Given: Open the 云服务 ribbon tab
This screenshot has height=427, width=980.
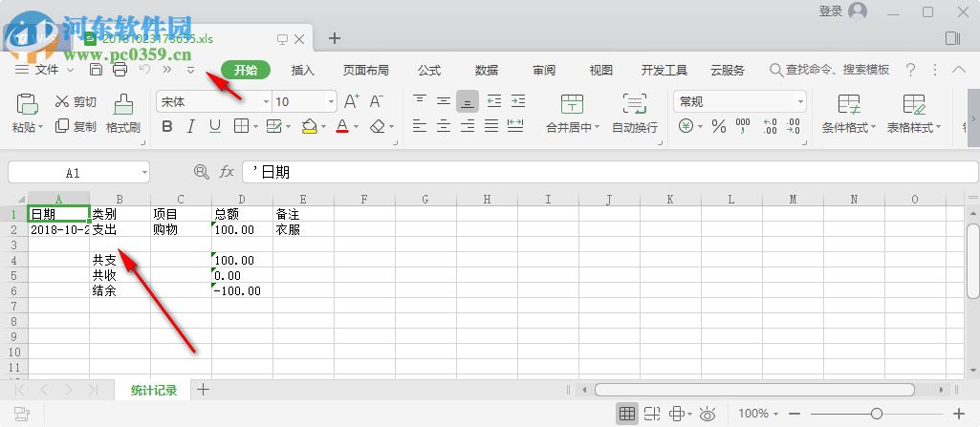Looking at the screenshot, I should [x=728, y=70].
